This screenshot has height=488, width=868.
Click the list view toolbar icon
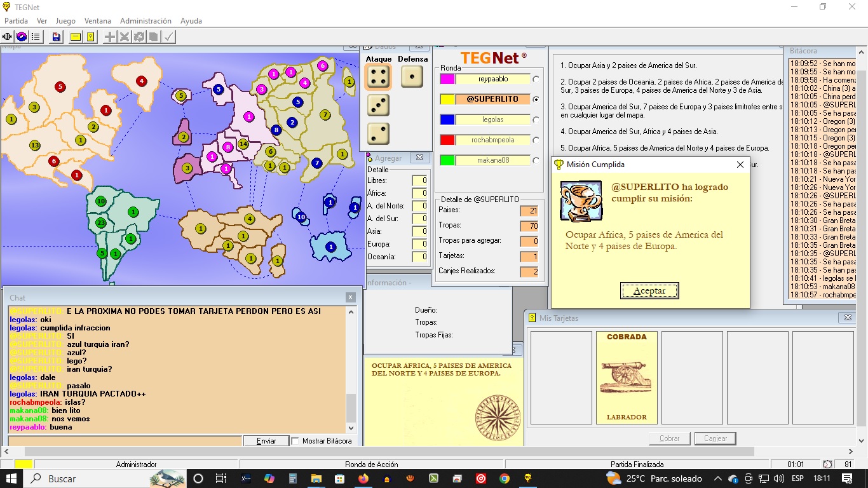(x=36, y=37)
